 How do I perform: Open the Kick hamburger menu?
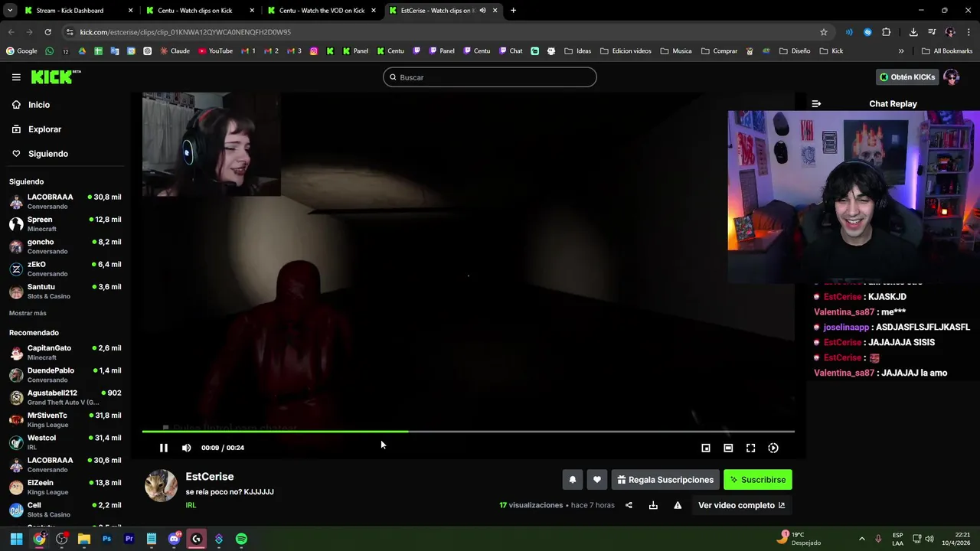click(16, 77)
